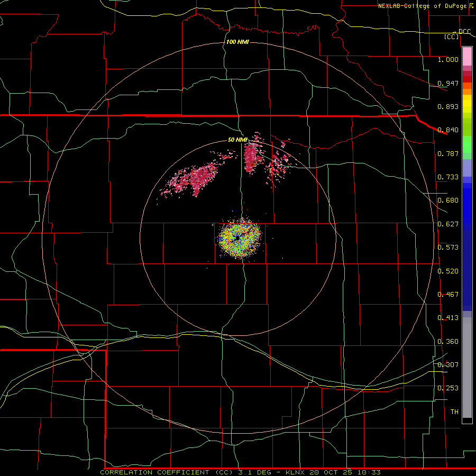Click the 0.307 legend value

pos(448,364)
